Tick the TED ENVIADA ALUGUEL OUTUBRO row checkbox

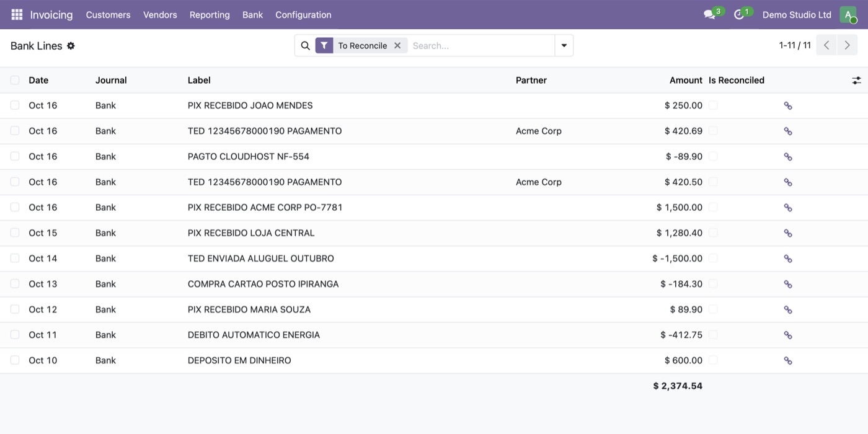(x=15, y=259)
